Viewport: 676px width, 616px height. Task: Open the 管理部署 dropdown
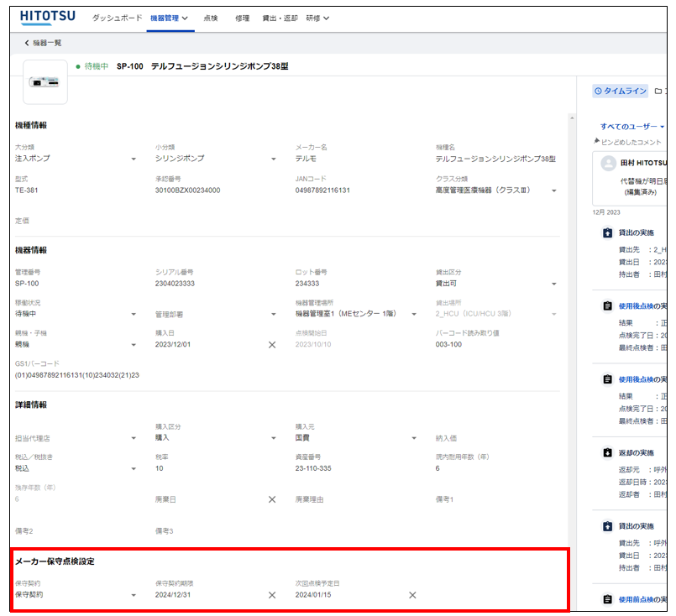click(216, 315)
